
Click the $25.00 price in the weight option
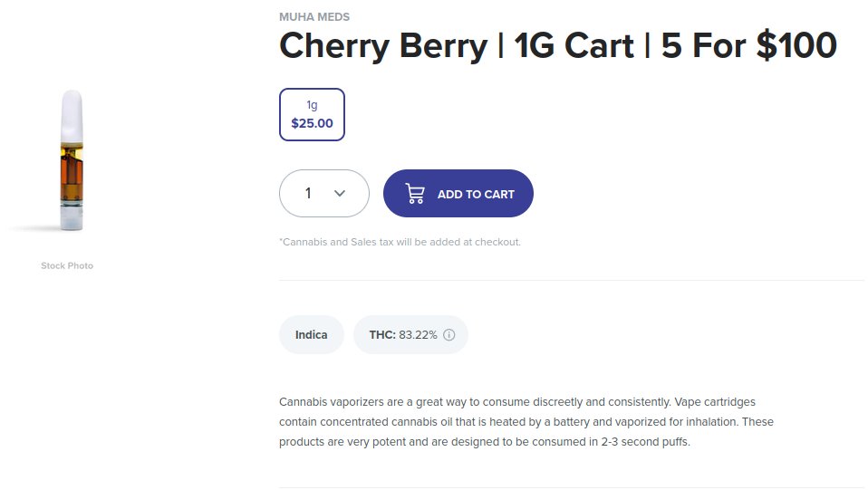pyautogui.click(x=312, y=123)
